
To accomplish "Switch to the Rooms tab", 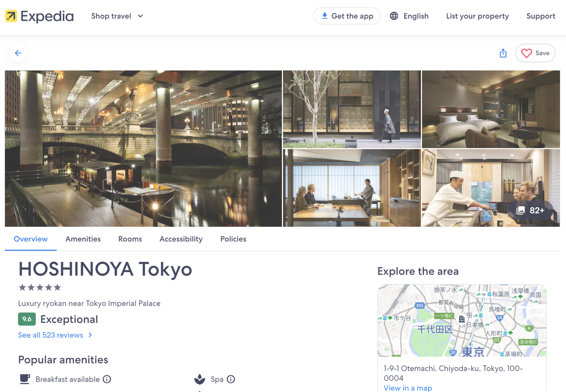I will pyautogui.click(x=130, y=239).
